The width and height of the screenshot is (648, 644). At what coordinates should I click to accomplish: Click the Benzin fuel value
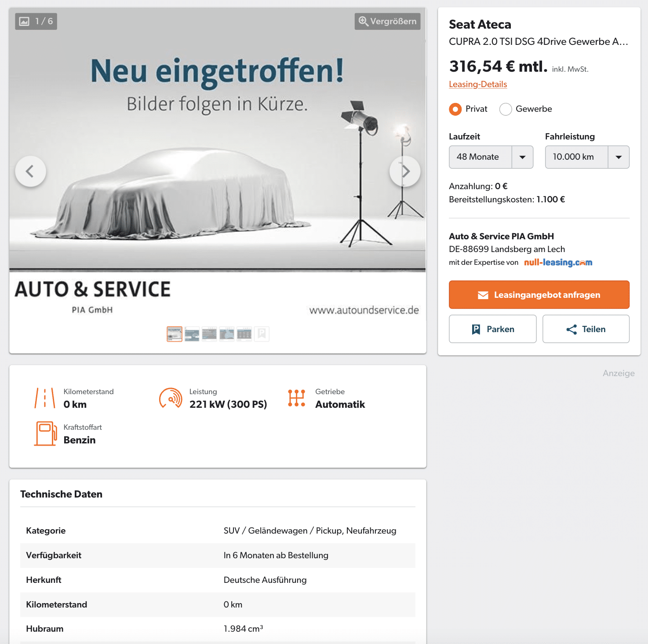80,440
